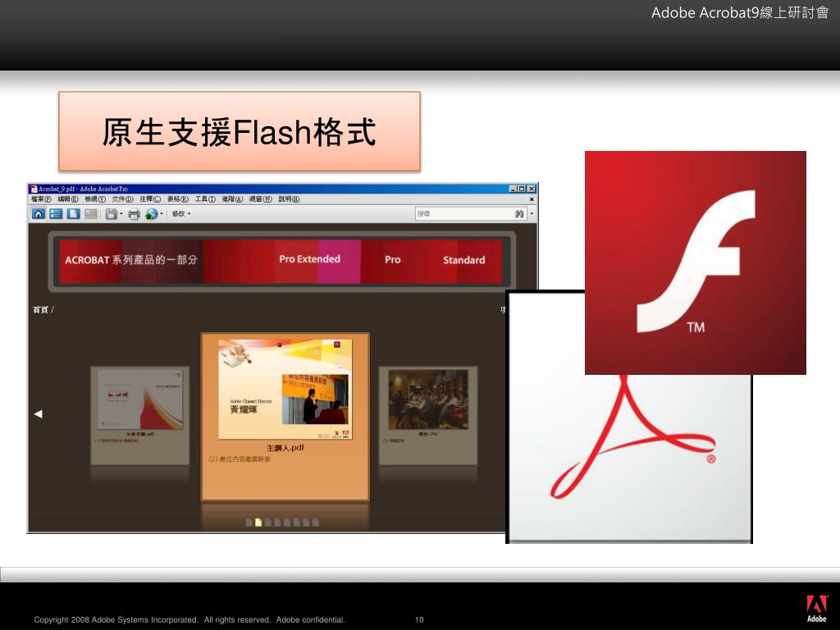Click the greyed-out layout toolbar icon
Screen dimensions: 840x630
(91, 214)
